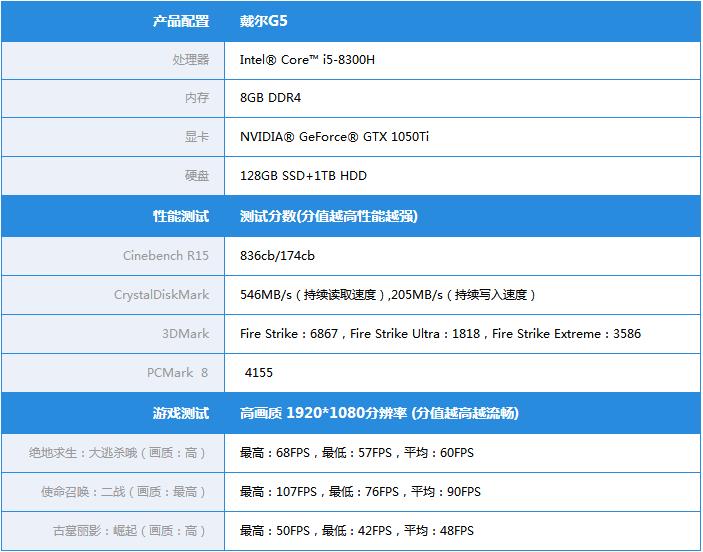
Task: Select the CrystalDiskMark label
Action: pos(161,295)
